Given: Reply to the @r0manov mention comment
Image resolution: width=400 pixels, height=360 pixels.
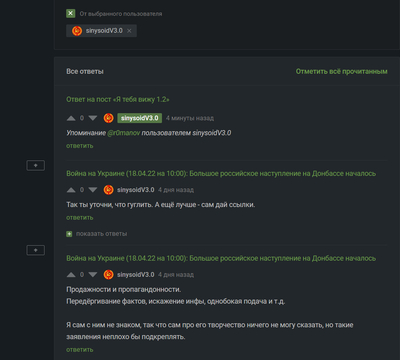Looking at the screenshot, I should [x=80, y=146].
